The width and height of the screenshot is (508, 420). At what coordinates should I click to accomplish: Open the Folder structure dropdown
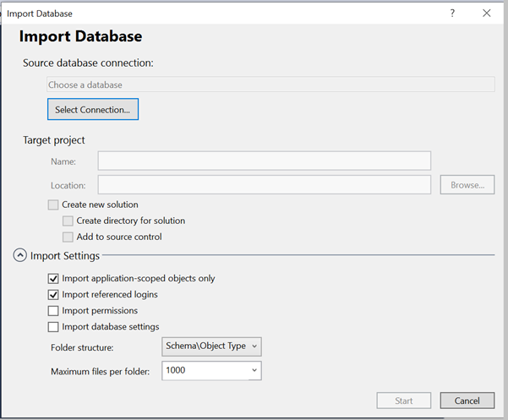211,346
